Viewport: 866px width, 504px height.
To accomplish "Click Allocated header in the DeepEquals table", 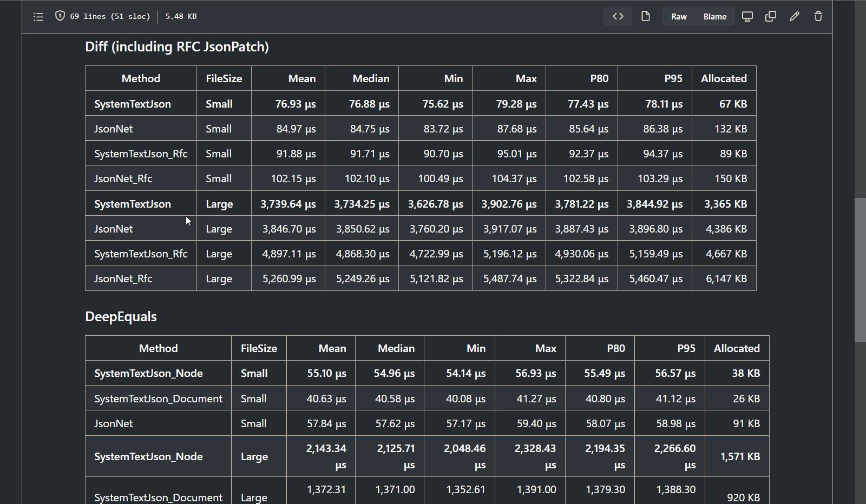I will point(736,349).
